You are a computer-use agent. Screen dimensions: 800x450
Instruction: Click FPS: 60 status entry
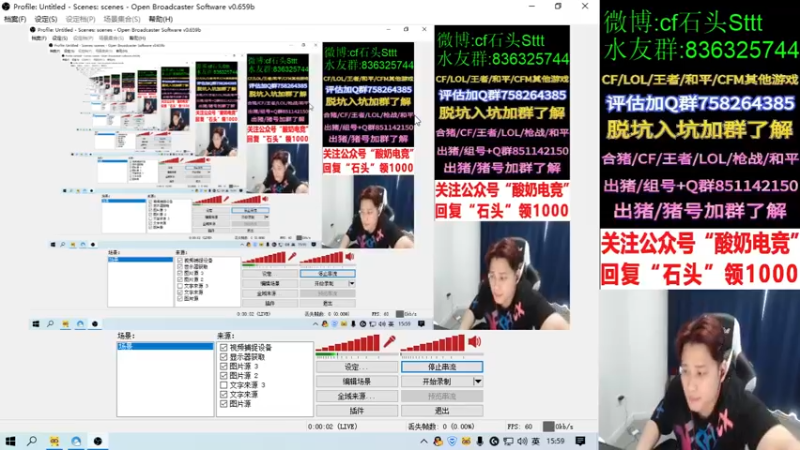pos(520,427)
